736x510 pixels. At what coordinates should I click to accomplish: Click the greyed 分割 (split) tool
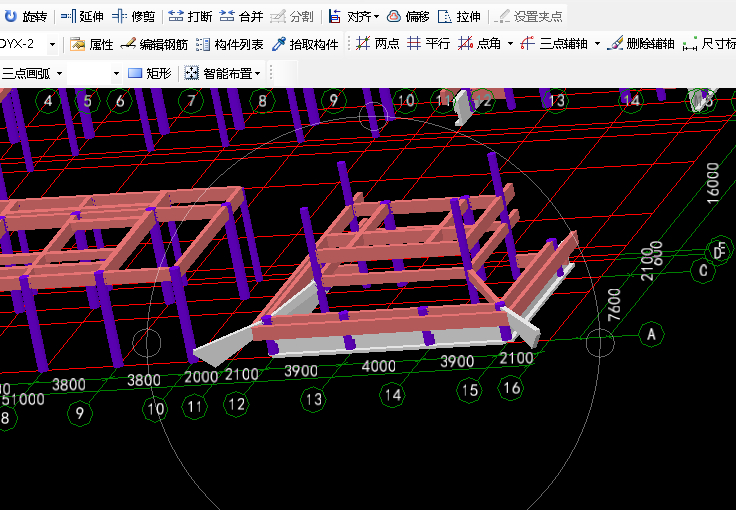tap(291, 17)
